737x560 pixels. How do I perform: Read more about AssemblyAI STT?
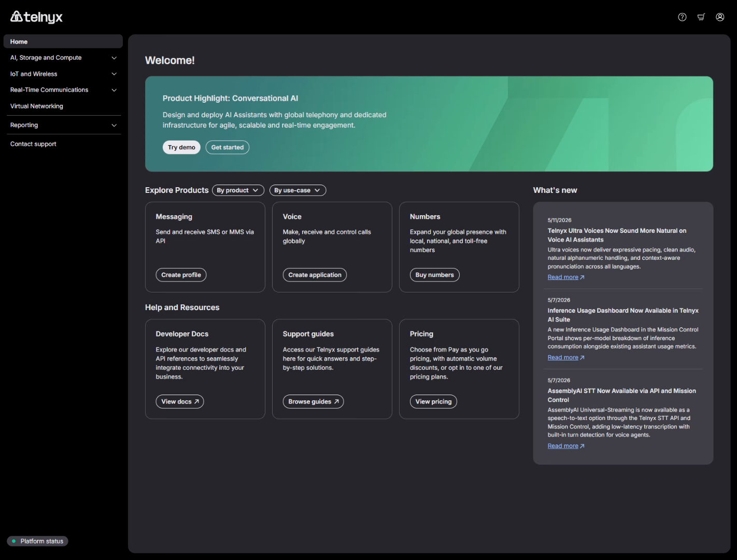pos(566,446)
